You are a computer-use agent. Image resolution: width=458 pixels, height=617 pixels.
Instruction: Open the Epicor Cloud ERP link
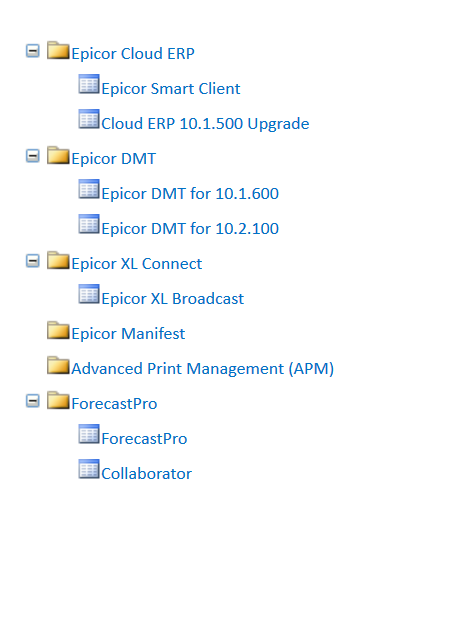133,54
